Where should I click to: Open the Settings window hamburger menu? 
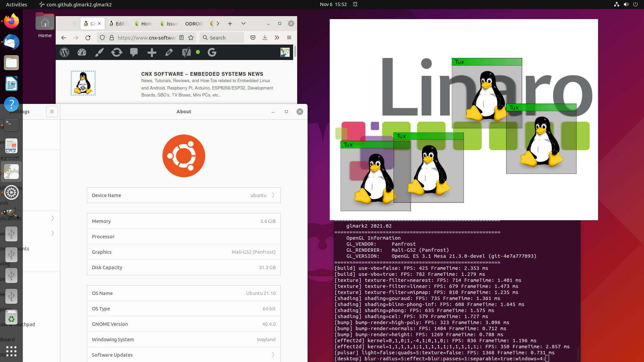point(52,112)
